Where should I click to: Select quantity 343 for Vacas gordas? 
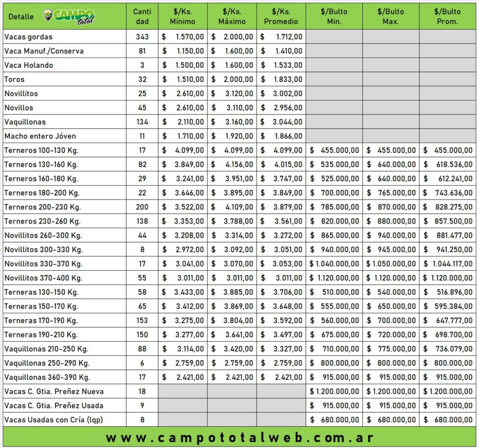click(x=142, y=37)
